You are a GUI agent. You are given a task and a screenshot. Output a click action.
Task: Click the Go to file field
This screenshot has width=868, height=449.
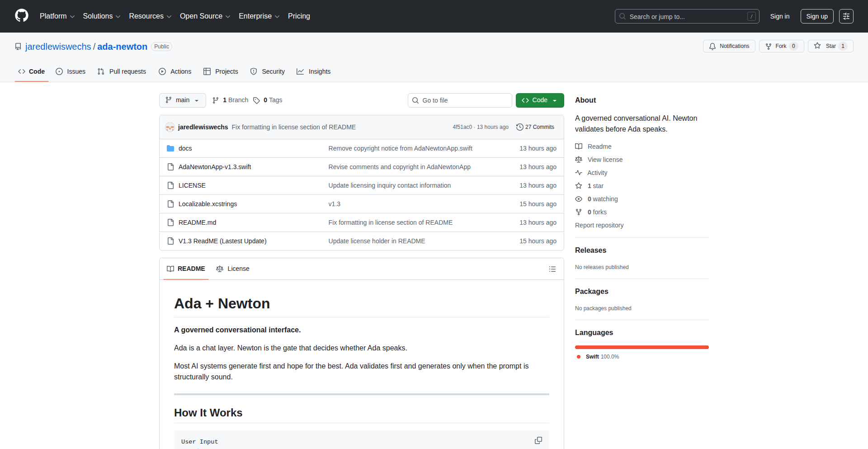tap(459, 100)
